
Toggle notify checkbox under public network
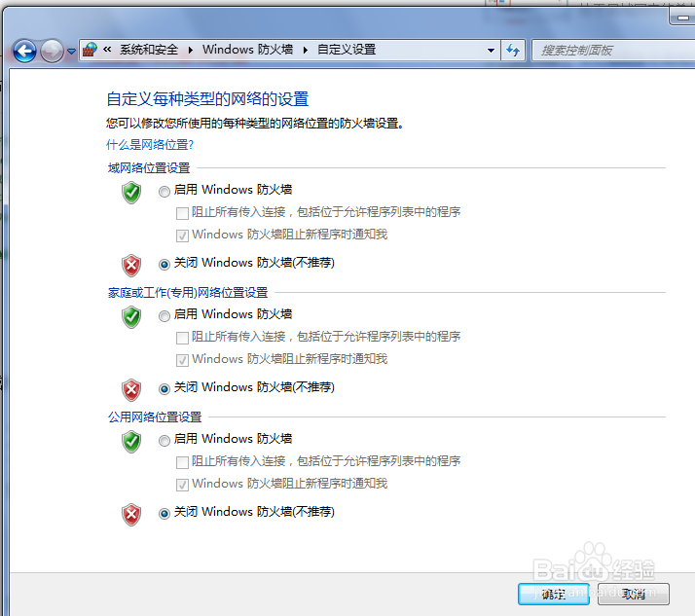point(182,485)
